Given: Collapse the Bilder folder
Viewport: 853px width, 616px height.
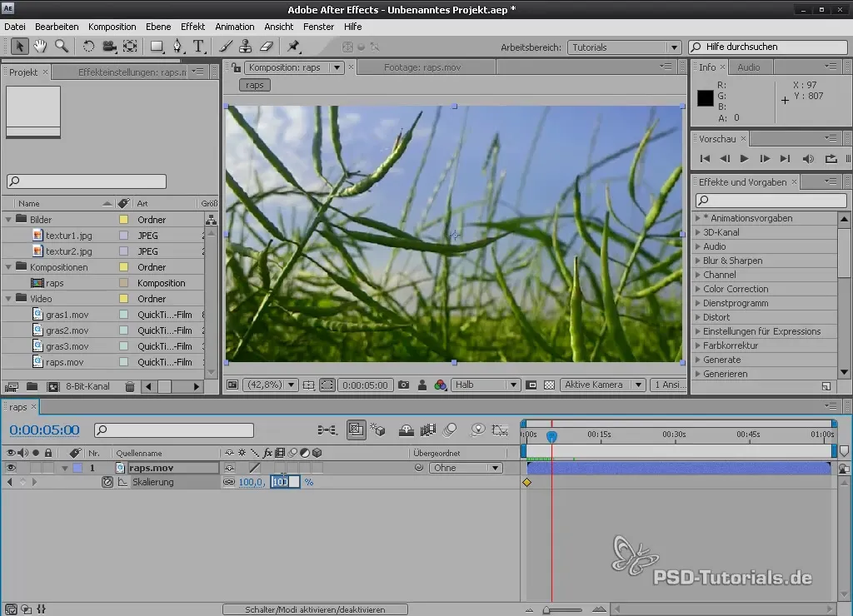Looking at the screenshot, I should tap(9, 220).
